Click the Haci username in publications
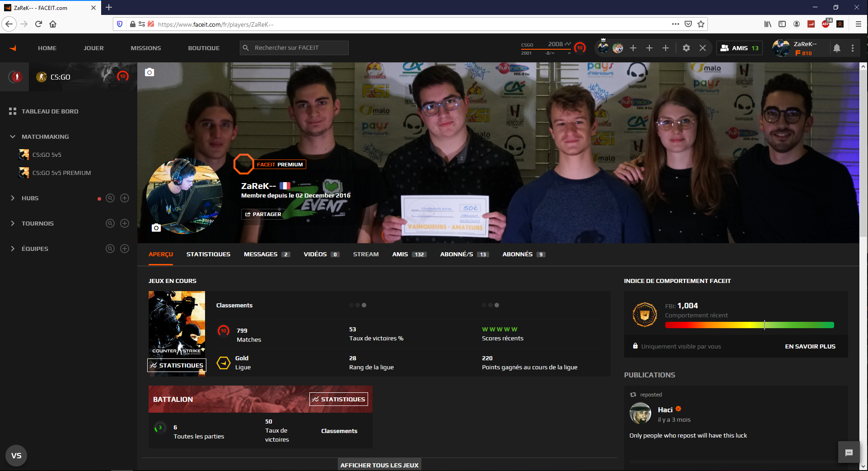Viewport: 868px width, 471px height. (x=665, y=410)
